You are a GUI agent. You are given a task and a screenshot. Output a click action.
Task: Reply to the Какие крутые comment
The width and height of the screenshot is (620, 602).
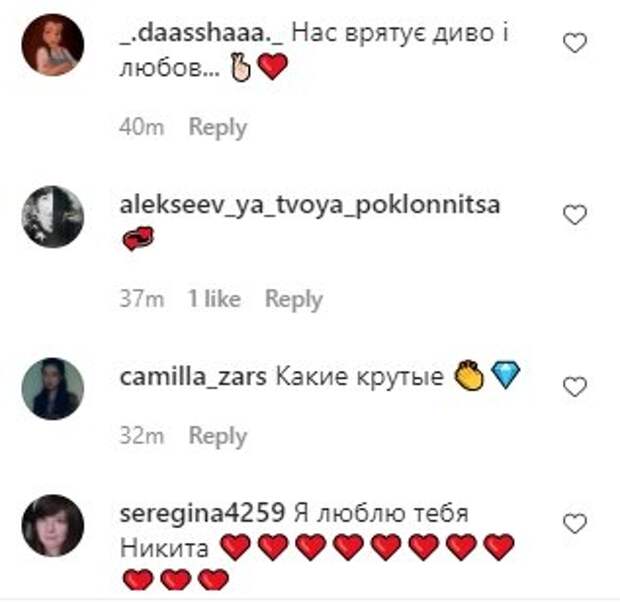coord(218,436)
